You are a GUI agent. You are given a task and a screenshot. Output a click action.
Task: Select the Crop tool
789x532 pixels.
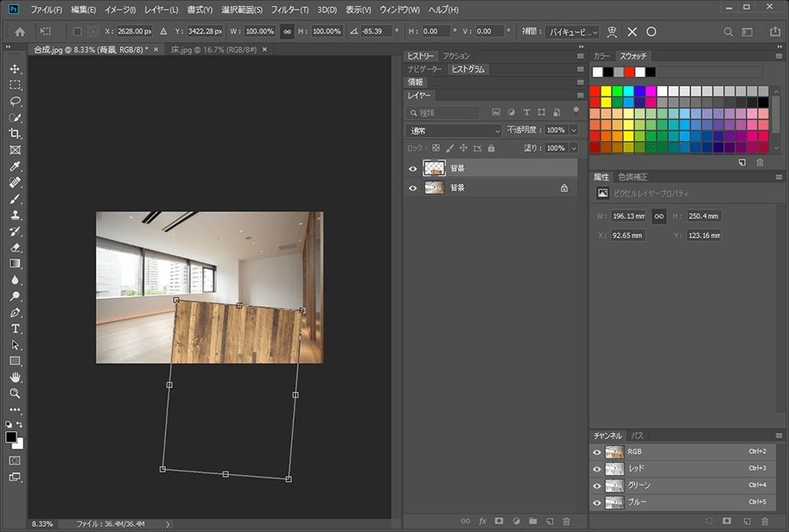15,133
